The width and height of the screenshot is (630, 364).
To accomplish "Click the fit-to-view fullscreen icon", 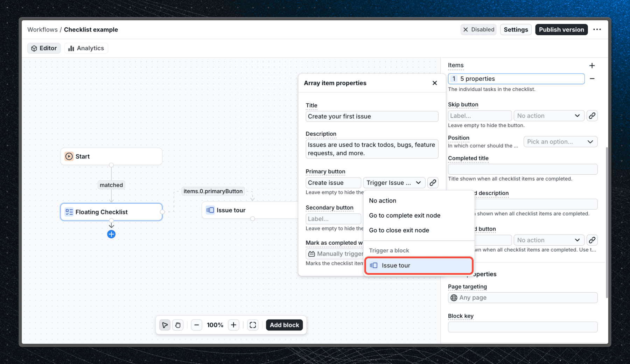I will pos(253,325).
